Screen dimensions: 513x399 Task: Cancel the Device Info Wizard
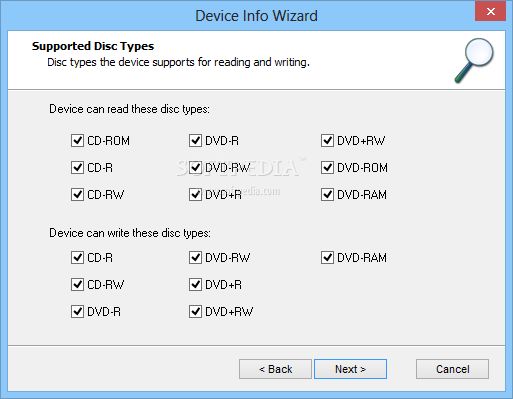pyautogui.click(x=452, y=369)
